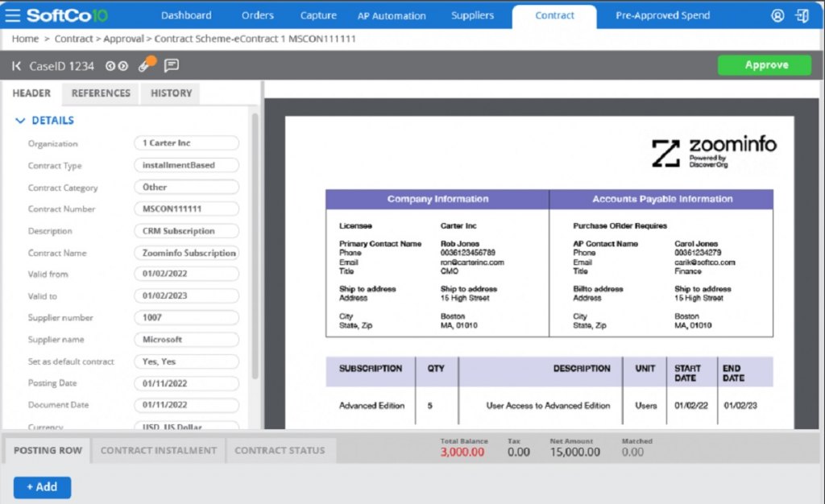
Task: Open attachments paperclip icon
Action: click(147, 64)
